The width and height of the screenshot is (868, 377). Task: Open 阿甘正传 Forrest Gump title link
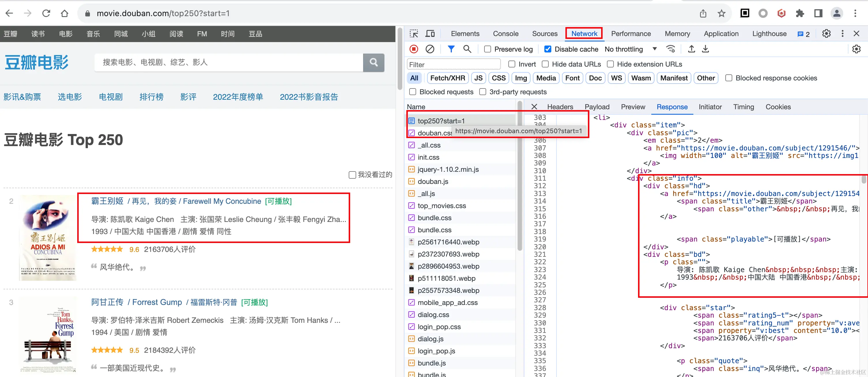tap(164, 302)
